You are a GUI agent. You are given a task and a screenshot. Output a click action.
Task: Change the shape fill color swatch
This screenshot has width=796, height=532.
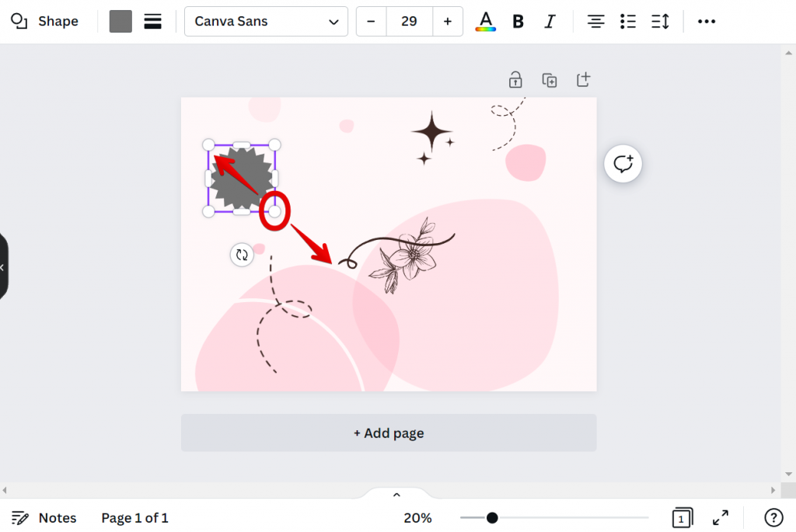[120, 21]
